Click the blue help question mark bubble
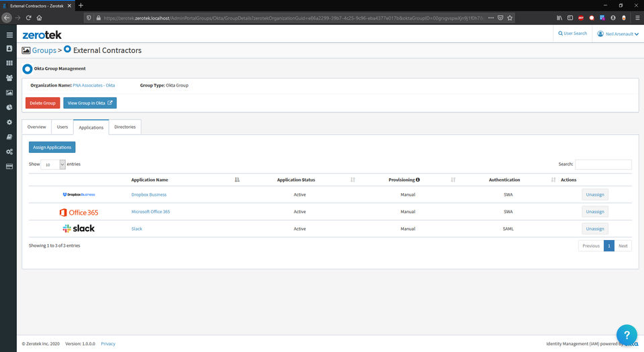Screen dimensions: 644x352 (x=627, y=335)
